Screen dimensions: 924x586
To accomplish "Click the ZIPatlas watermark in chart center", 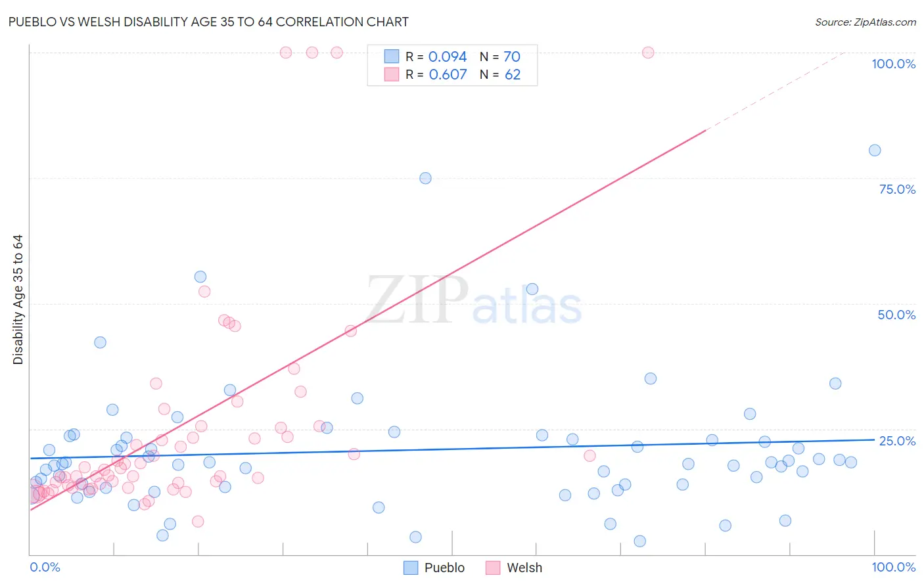I will (x=474, y=300).
